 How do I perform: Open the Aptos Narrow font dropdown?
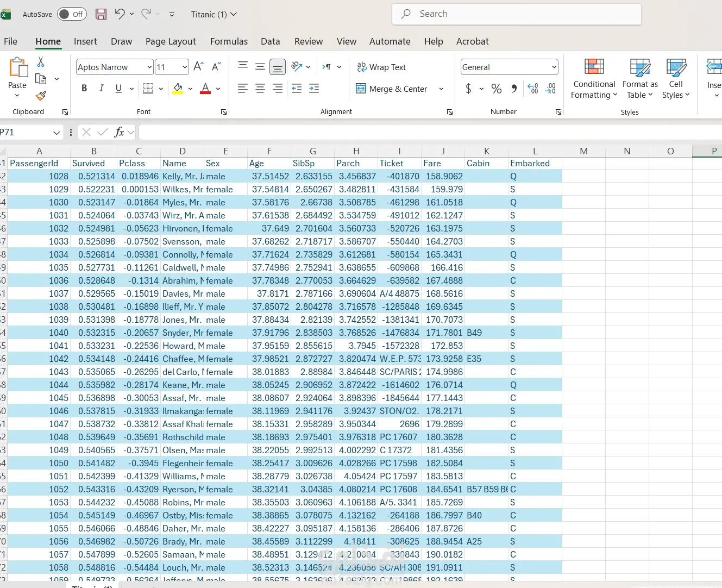149,67
